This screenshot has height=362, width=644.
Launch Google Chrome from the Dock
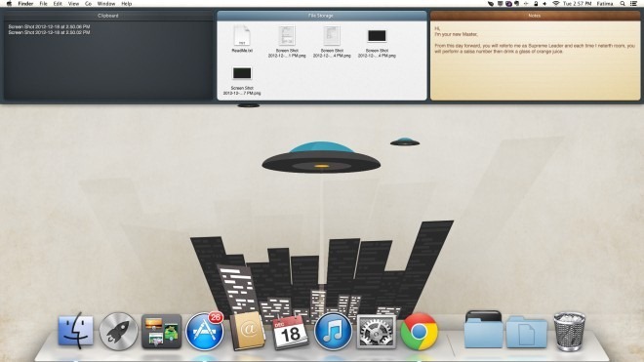419,331
